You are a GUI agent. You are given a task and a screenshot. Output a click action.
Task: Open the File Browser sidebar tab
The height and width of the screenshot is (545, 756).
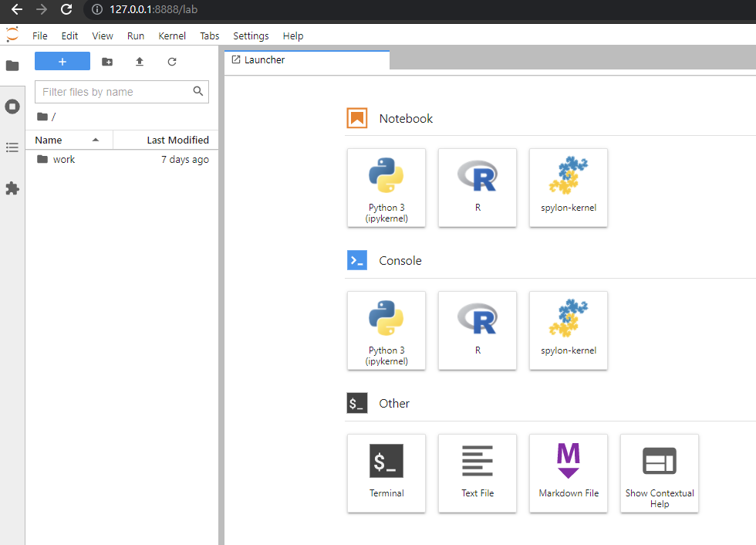tap(12, 66)
